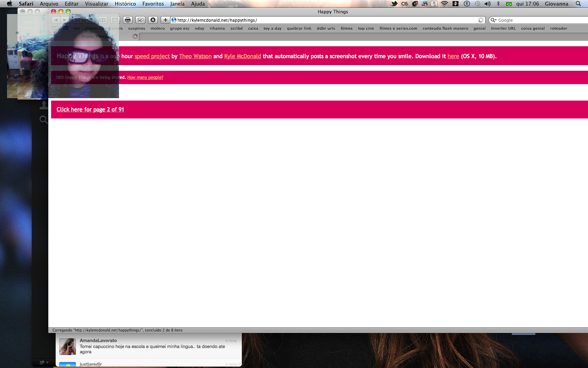Open the Universal Access menu icon
Screen dimensions: 588x368
tap(467, 4)
